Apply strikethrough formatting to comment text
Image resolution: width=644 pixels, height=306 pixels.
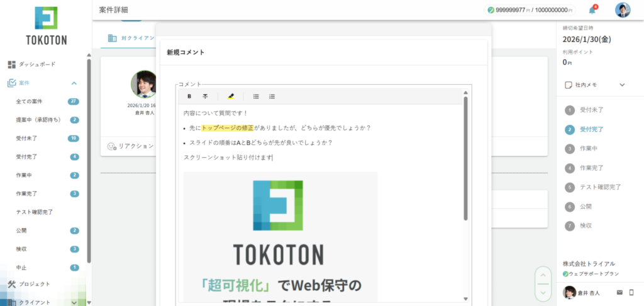pyautogui.click(x=205, y=96)
